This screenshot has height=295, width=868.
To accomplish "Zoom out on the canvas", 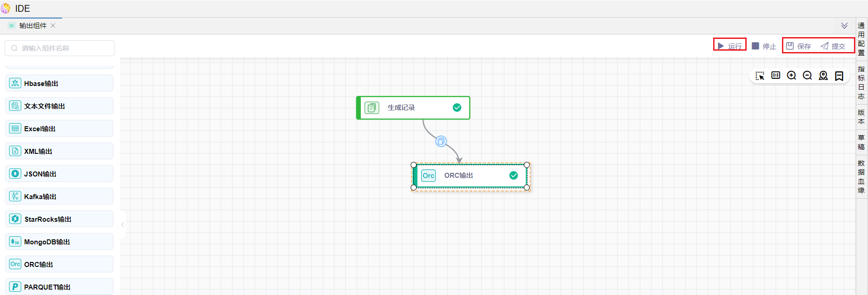I will [x=807, y=76].
